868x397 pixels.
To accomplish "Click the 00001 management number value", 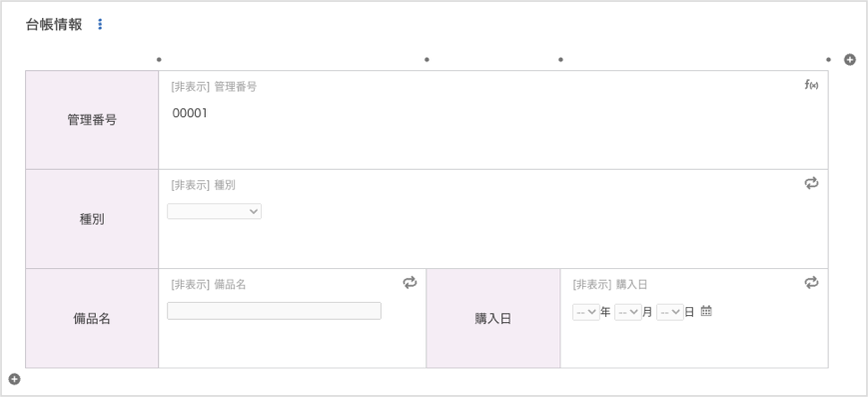I will coord(190,114).
